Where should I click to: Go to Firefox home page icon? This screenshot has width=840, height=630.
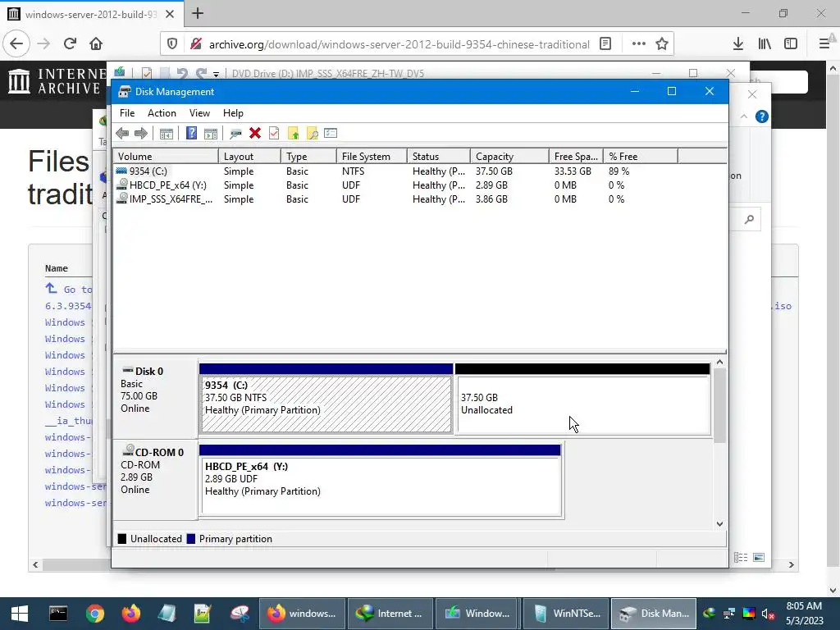96,44
